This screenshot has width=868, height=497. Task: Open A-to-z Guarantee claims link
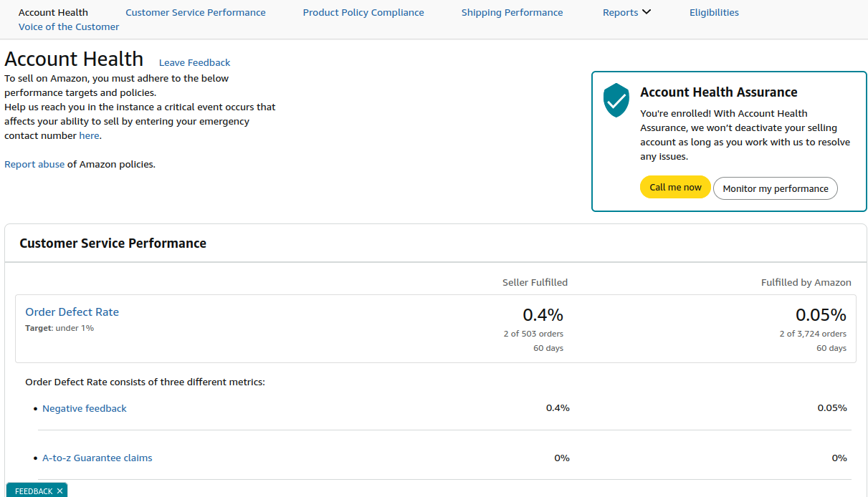pyautogui.click(x=97, y=458)
